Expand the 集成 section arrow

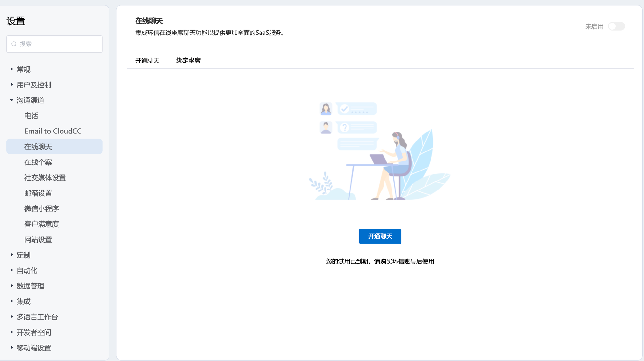(12, 301)
